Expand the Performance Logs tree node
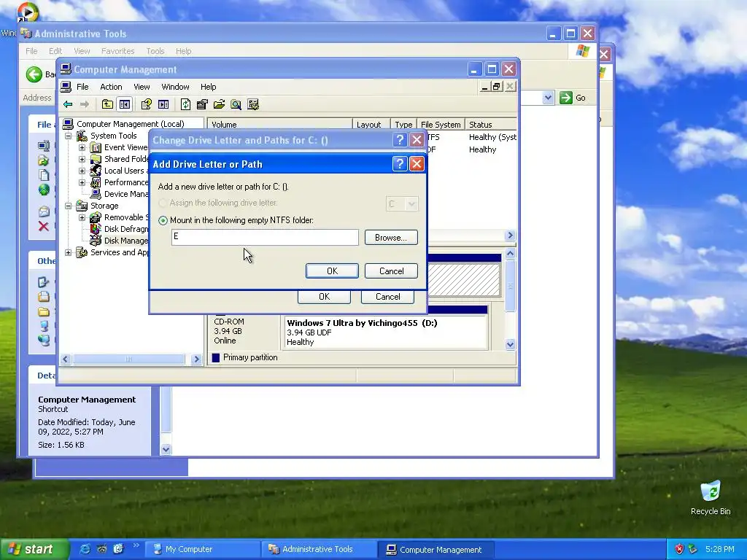Image resolution: width=747 pixels, height=560 pixels. coord(82,182)
